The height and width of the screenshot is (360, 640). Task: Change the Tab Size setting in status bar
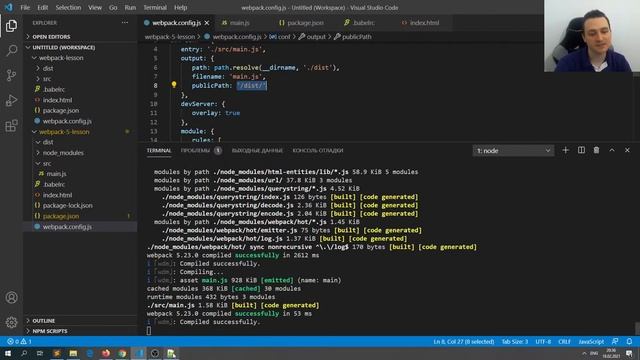click(x=515, y=342)
